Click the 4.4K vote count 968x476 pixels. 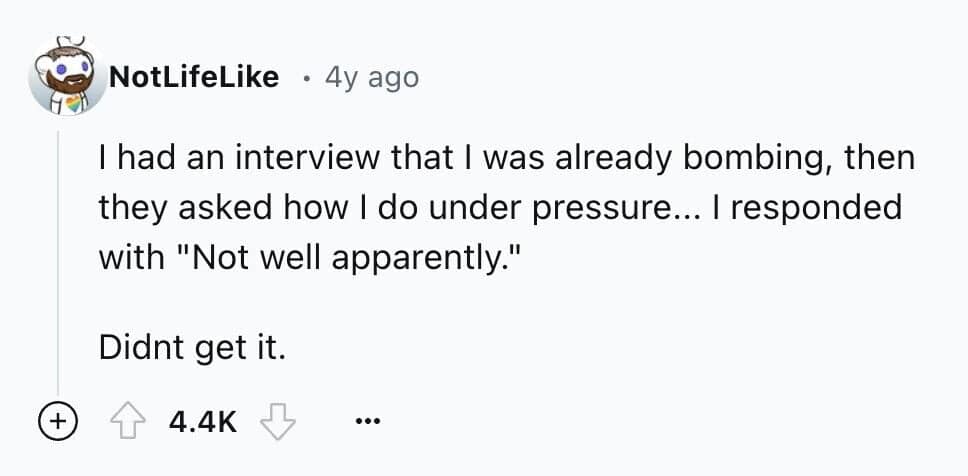point(203,421)
